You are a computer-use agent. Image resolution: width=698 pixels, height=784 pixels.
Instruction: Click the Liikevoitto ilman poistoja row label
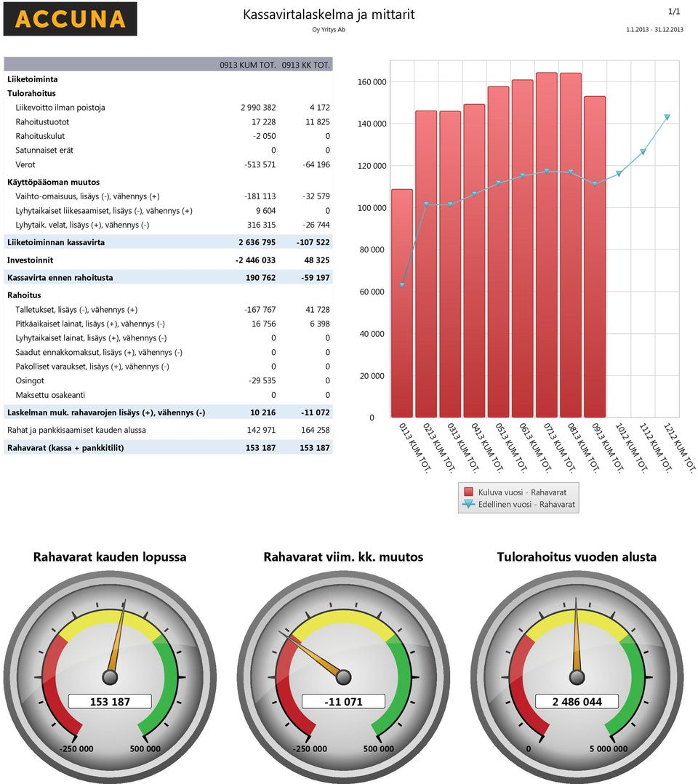pos(60,108)
